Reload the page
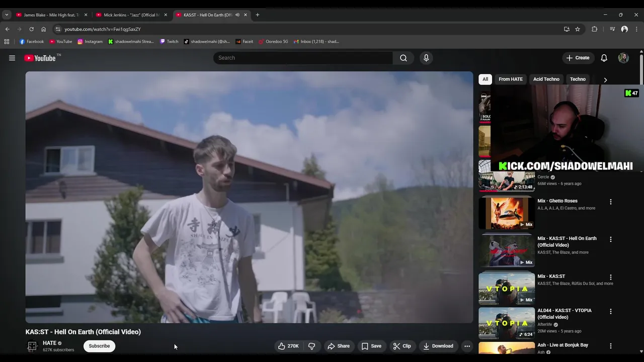The width and height of the screenshot is (644, 362). click(x=31, y=29)
